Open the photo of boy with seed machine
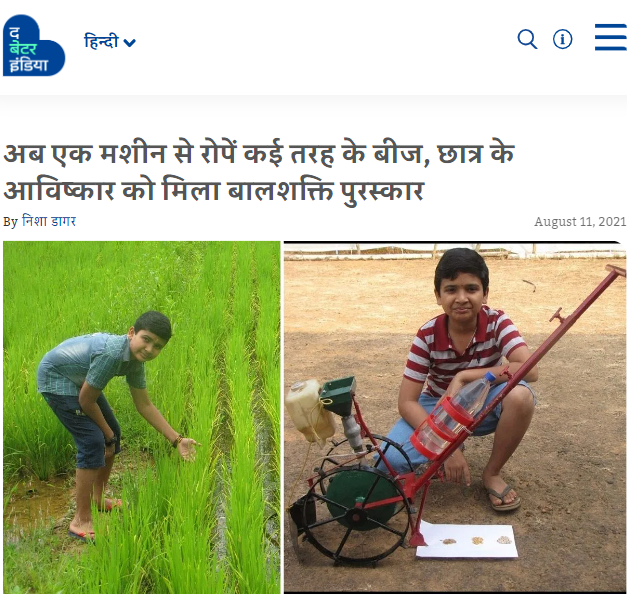The height and width of the screenshot is (615, 627). [455, 417]
